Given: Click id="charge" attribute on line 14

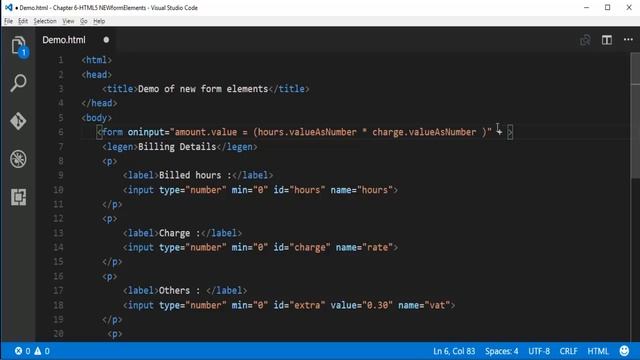Looking at the screenshot, I should (x=302, y=247).
